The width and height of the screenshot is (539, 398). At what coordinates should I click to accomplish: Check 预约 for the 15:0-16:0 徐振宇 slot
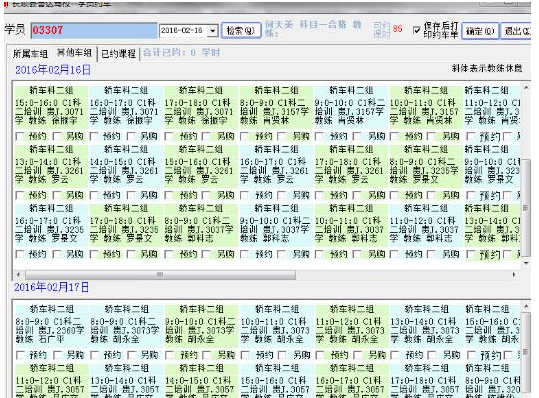pyautogui.click(x=20, y=136)
